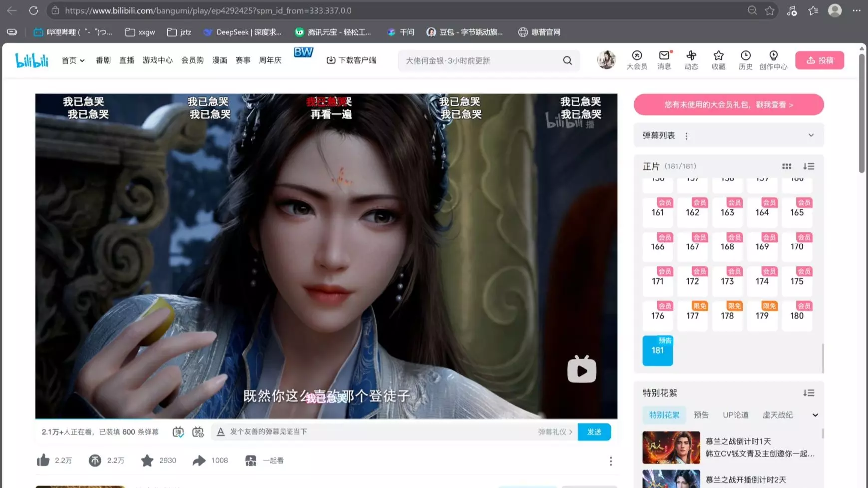Play the video with the TV play button
Viewport: 868px width, 488px height.
[582, 369]
